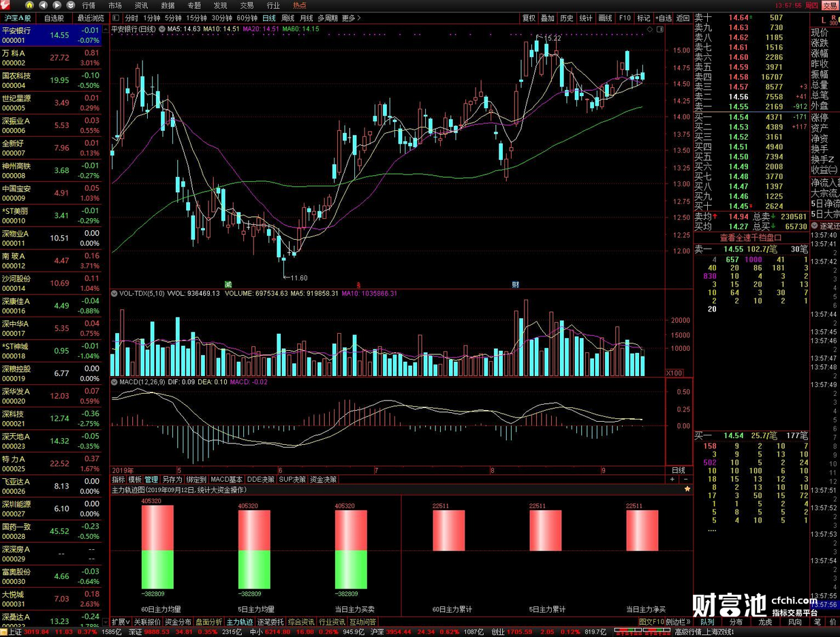Select the 15分钟 period
840x637 pixels.
pos(197,18)
